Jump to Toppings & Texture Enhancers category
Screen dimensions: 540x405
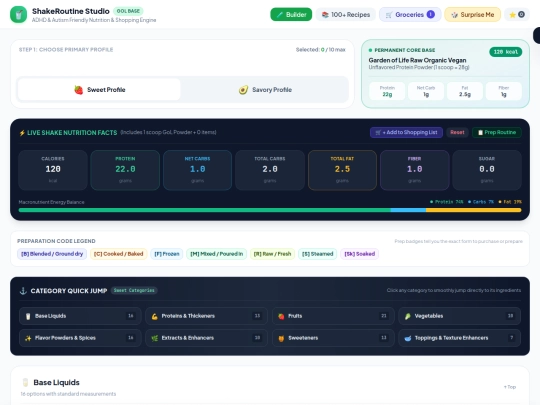pos(459,338)
